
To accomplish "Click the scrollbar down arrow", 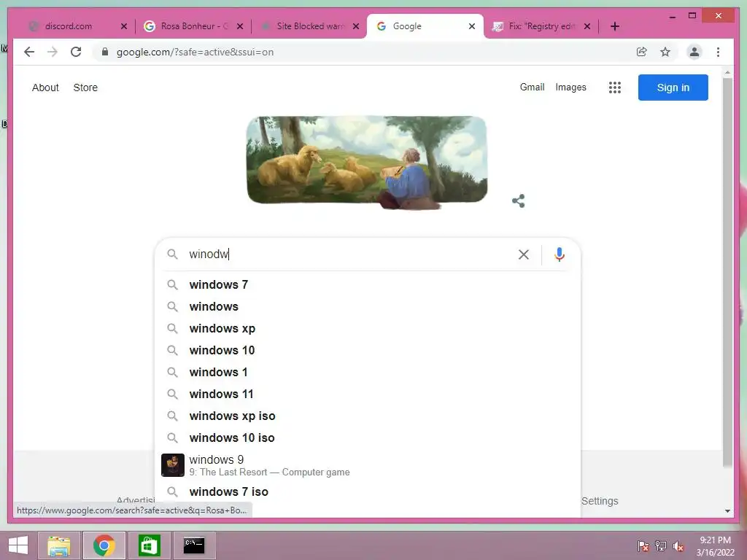I will pos(727,511).
